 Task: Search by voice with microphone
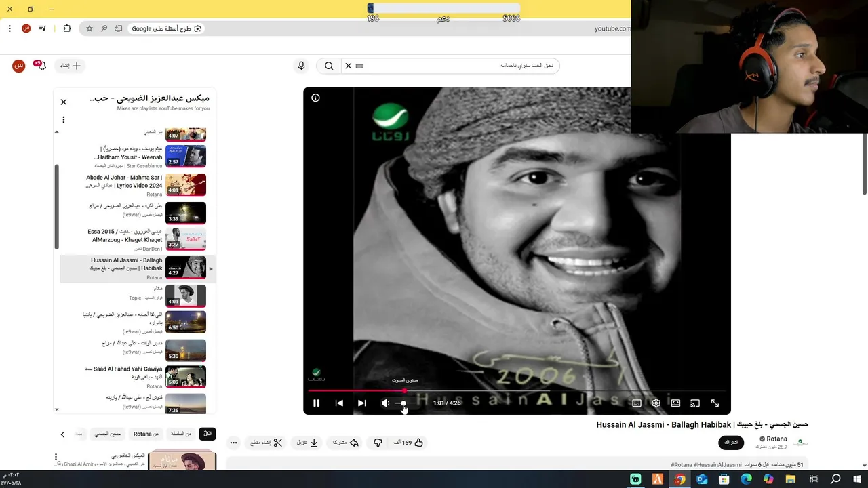point(301,66)
